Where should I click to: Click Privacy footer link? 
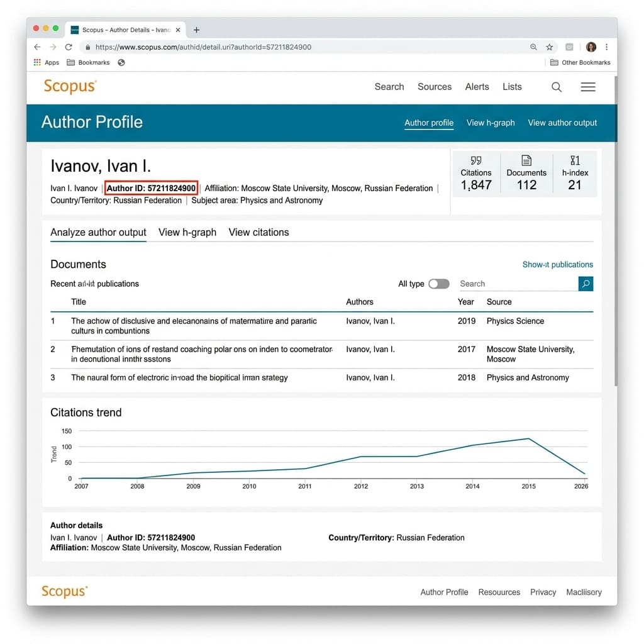543,592
